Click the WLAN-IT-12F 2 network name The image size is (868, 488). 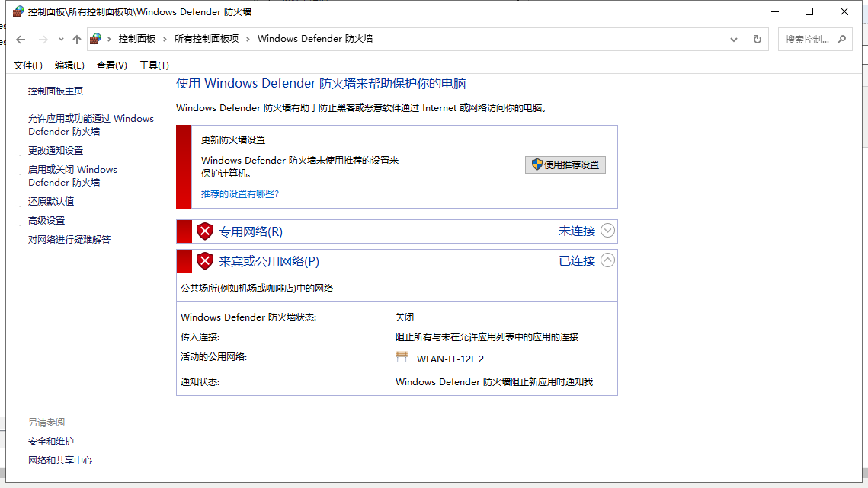450,359
